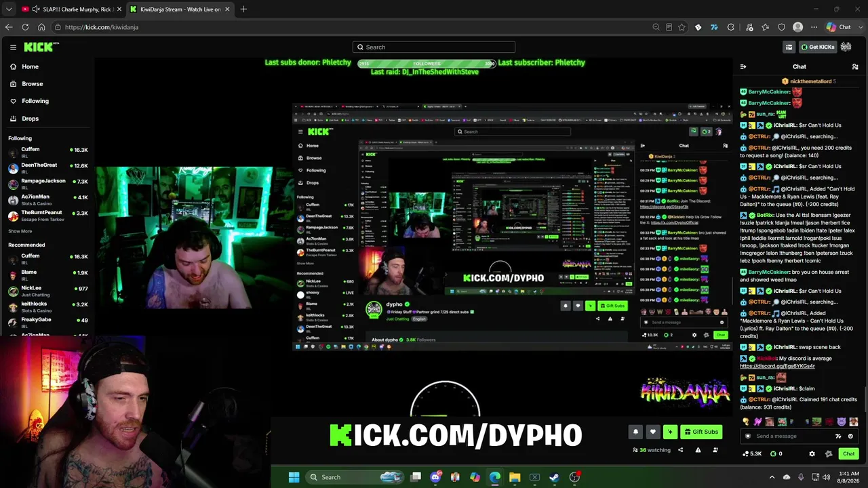868x488 pixels.
Task: Open File Explorer from the taskbar
Action: [x=515, y=477]
